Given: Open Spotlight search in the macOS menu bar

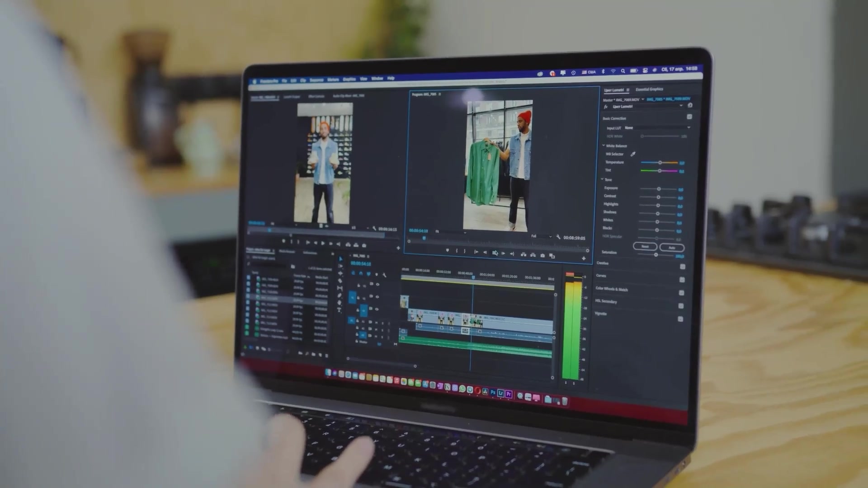Looking at the screenshot, I should (x=623, y=71).
